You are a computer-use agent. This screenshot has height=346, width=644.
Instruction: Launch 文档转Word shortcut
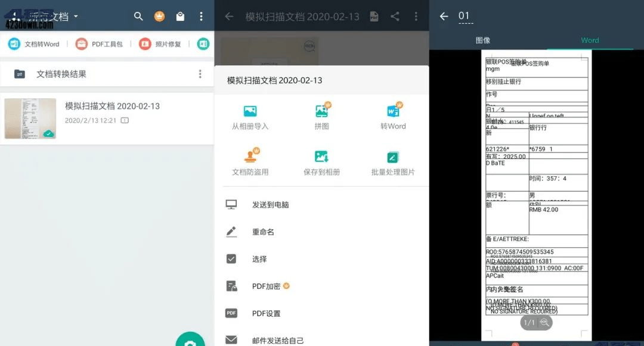click(33, 44)
